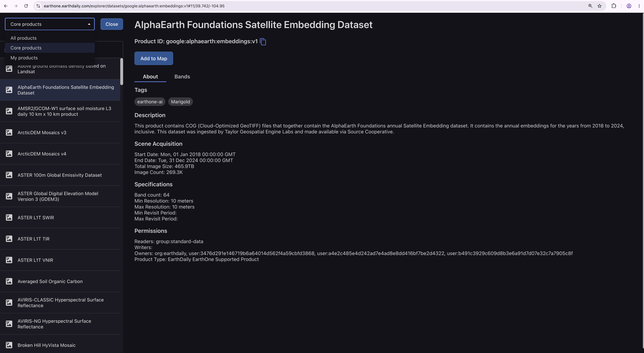Select AVIRIS-CLASSIC Hyperspectral Surface Reflectance

click(60, 303)
